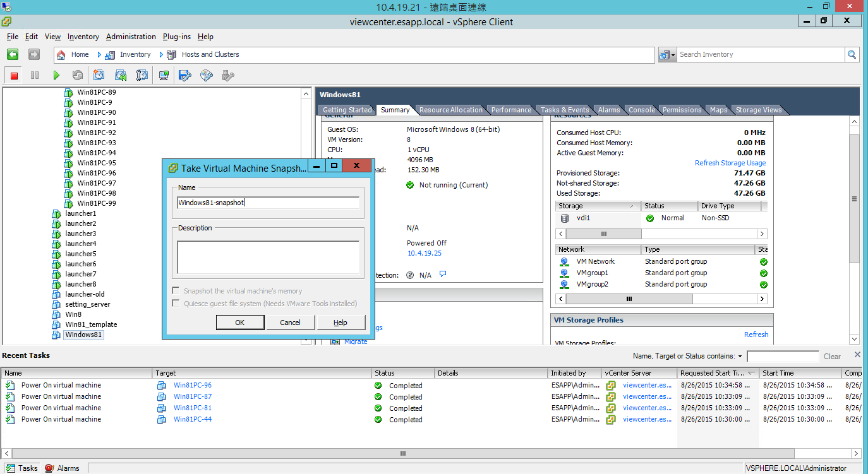
Task: Open the Search Inventory type dropdown
Action: 667,55
